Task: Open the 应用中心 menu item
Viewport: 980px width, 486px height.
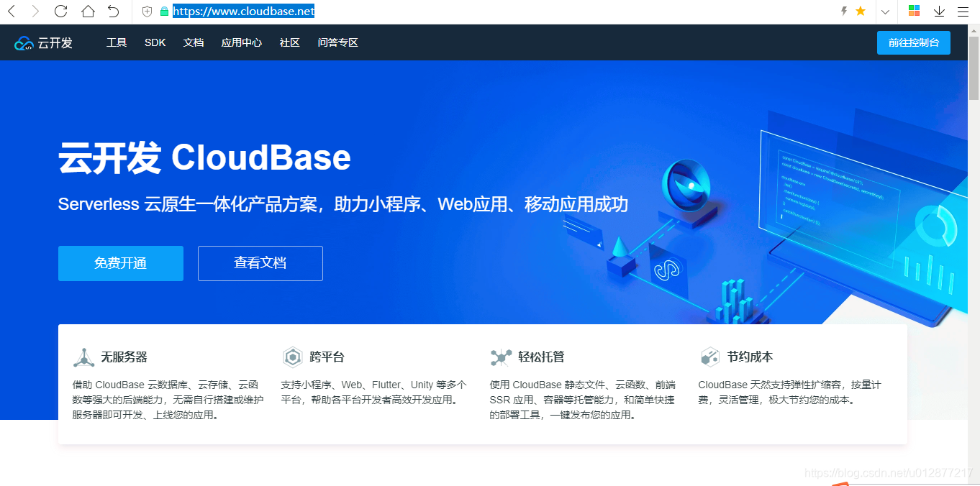Action: pyautogui.click(x=241, y=42)
